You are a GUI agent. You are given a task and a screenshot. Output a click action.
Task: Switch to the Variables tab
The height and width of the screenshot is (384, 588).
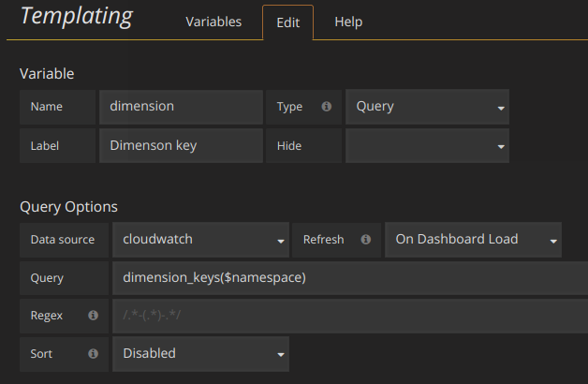[213, 22]
